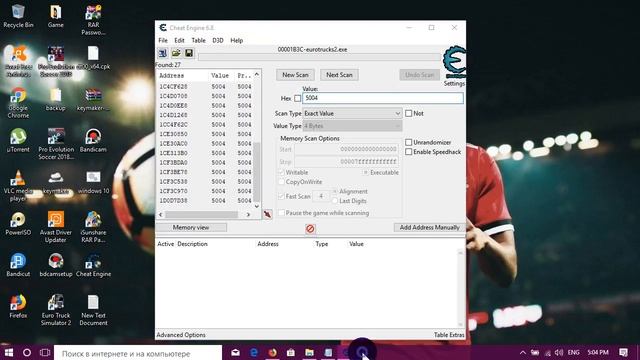Select the Alignment radio button
Screen dimensions: 640x360
335,191
